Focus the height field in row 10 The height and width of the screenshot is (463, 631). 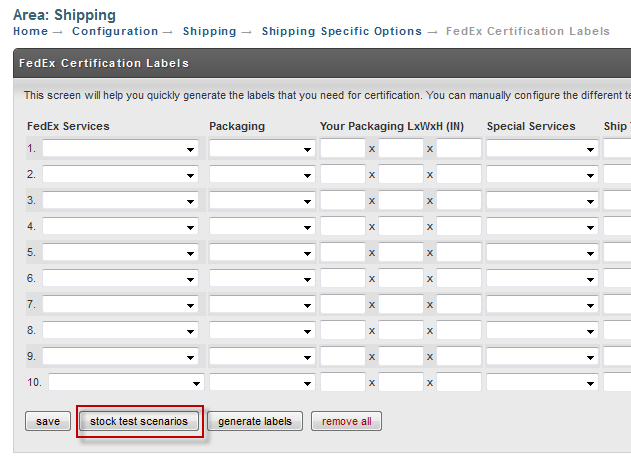(x=459, y=382)
